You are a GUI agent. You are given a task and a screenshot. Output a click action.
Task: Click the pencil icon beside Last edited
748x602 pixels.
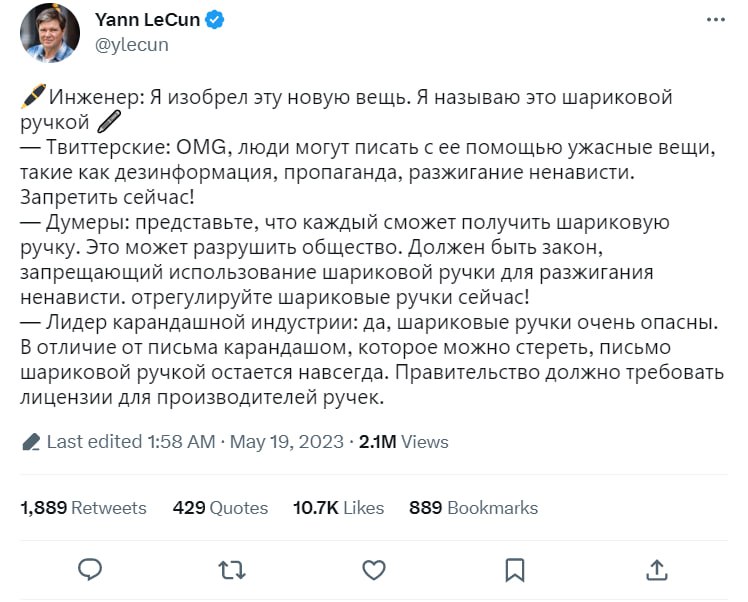(30, 442)
